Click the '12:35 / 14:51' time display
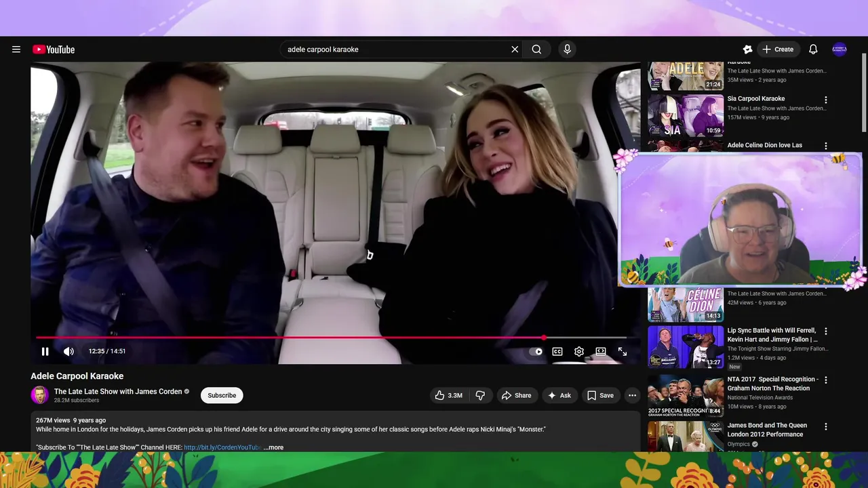The image size is (868, 488). pos(107,351)
